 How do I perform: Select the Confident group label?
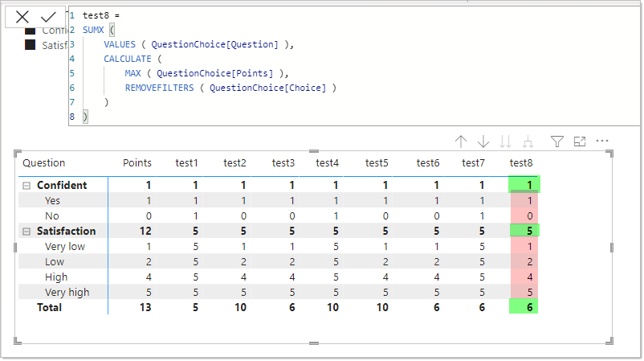62,186
